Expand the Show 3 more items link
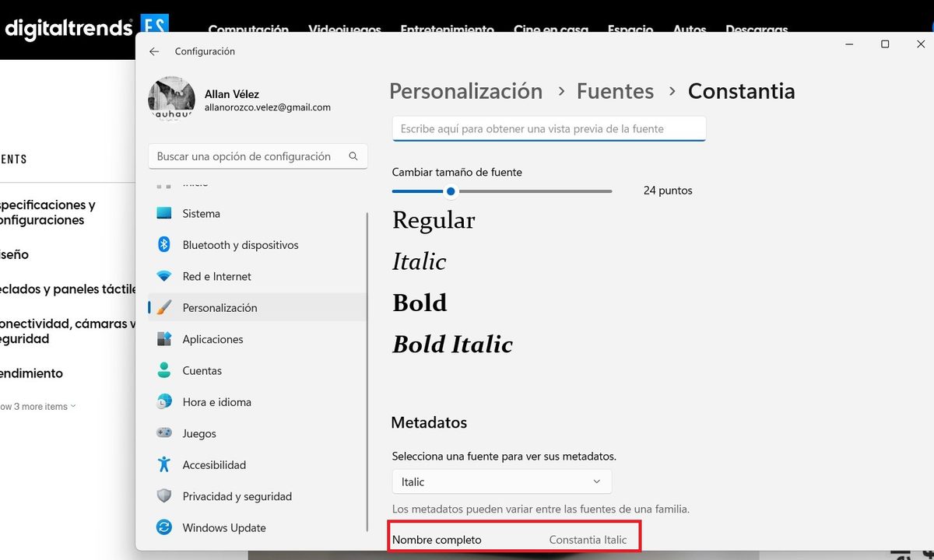Screen dimensions: 934x560 35,405
